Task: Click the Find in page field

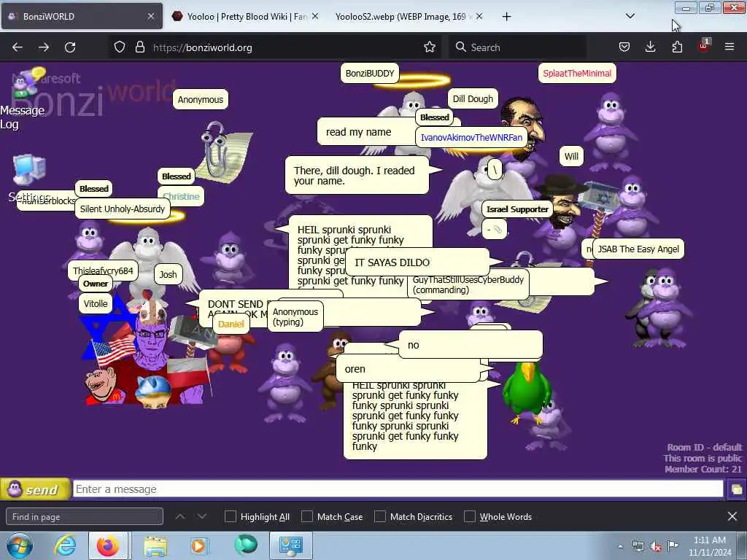Action: [x=85, y=517]
